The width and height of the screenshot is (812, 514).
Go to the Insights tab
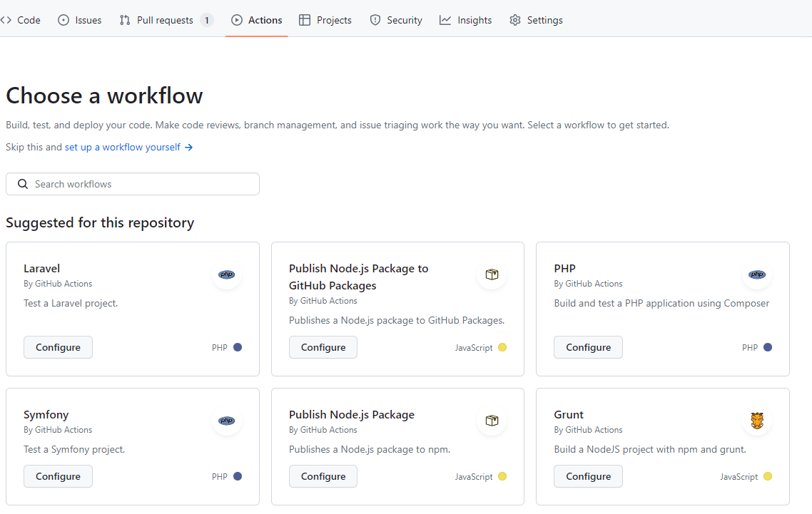point(466,20)
